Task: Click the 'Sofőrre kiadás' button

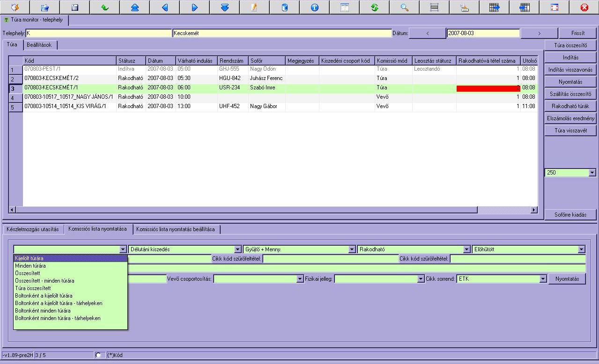Action: point(570,215)
